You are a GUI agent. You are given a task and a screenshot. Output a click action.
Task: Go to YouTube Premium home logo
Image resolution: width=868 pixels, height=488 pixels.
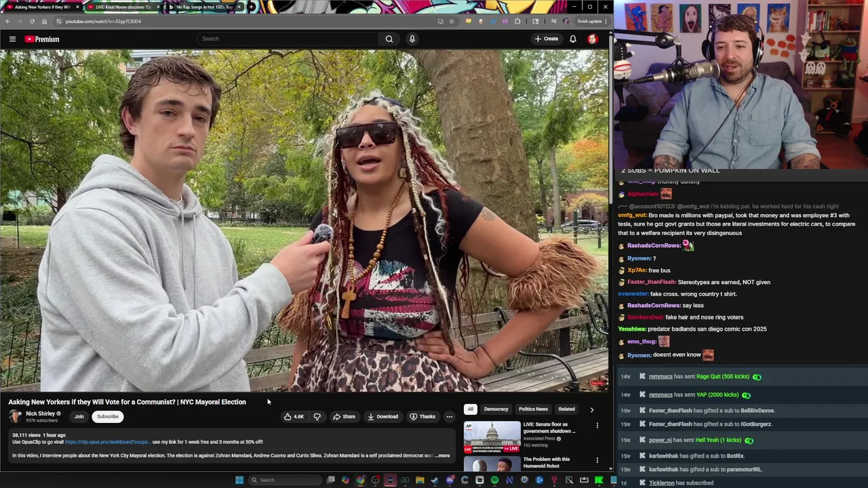tap(42, 39)
